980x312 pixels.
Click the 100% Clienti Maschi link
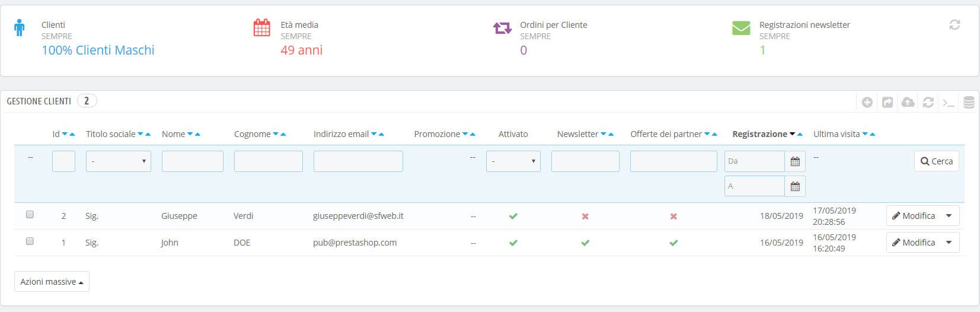tap(98, 50)
